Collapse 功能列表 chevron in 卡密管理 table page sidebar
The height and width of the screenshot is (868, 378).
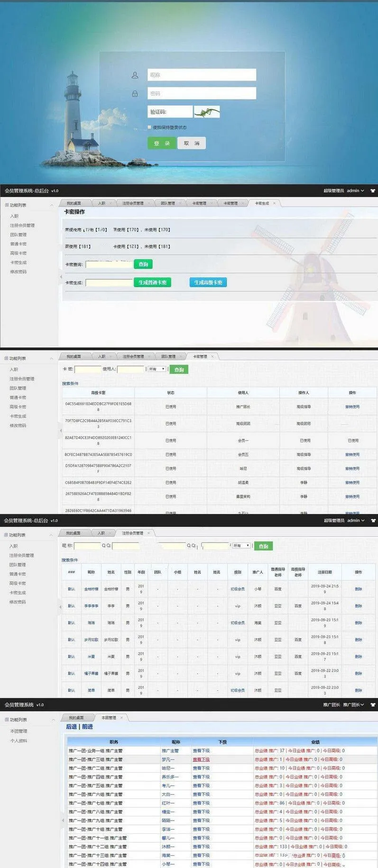click(x=51, y=359)
